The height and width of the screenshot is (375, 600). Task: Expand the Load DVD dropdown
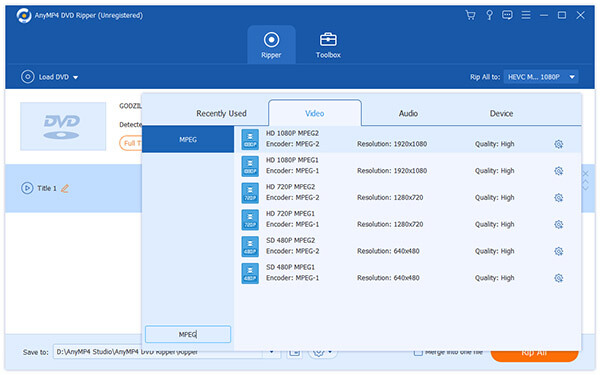(x=75, y=77)
